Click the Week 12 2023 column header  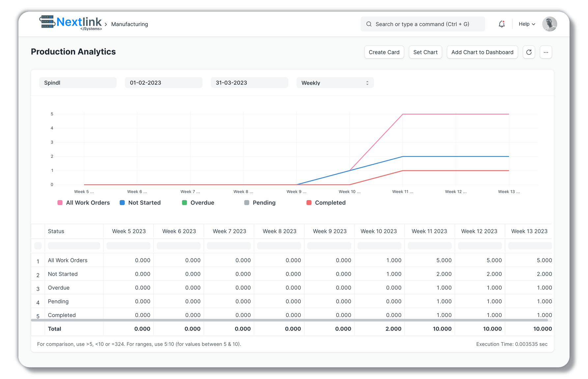[x=480, y=231]
